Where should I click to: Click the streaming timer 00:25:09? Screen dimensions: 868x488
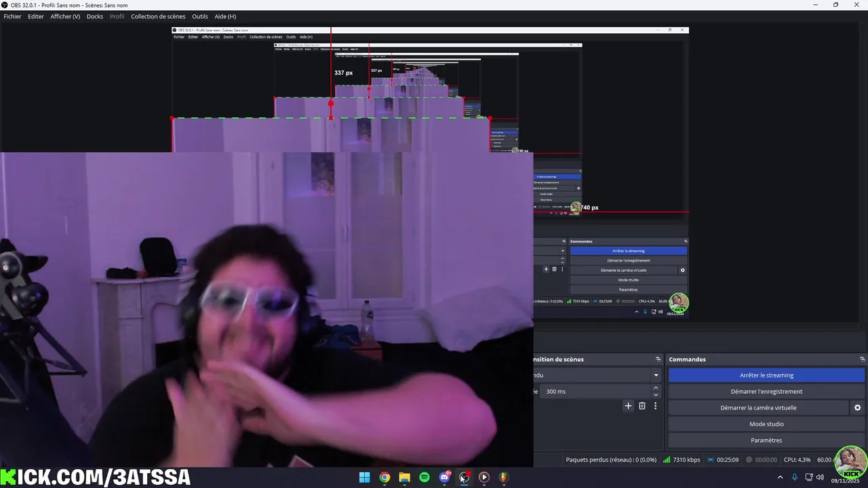723,460
